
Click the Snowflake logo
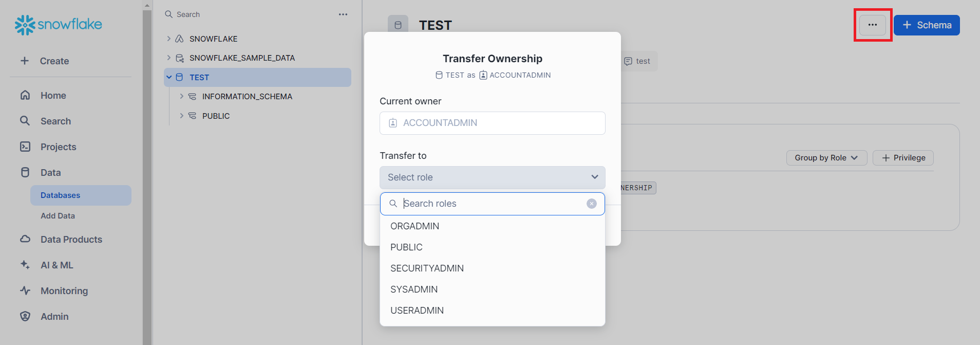point(58,25)
